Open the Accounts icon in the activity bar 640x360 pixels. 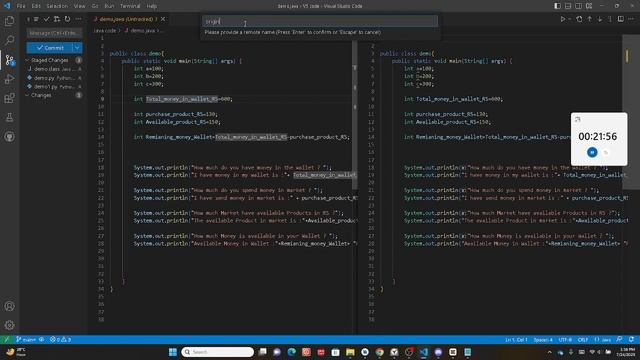coord(9,306)
